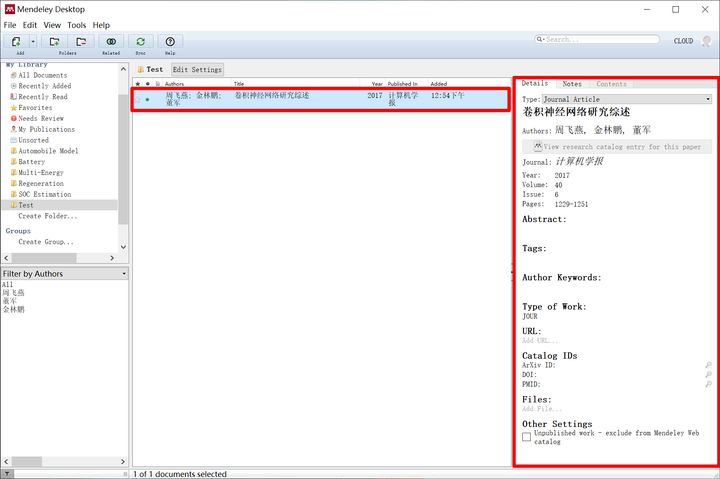Sort documents by Year column
The image size is (720, 479).
coord(377,84)
